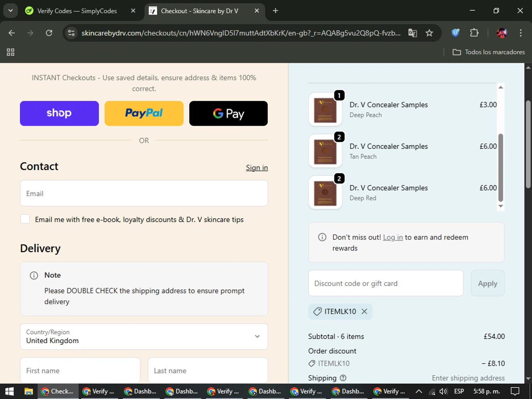Switch the ESP input language
This screenshot has width=532, height=399.
click(x=459, y=391)
